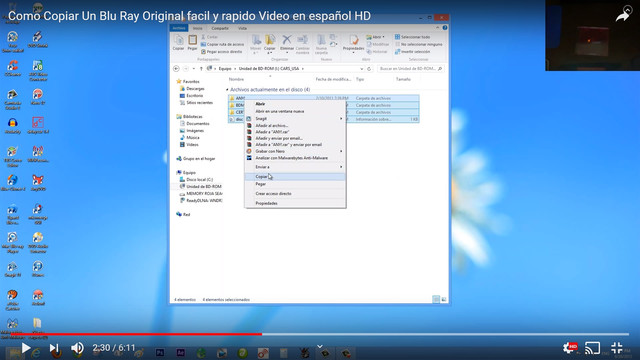Click the Mover a ribbon icon
The height and width of the screenshot is (360, 640).
pyautogui.click(x=256, y=44)
